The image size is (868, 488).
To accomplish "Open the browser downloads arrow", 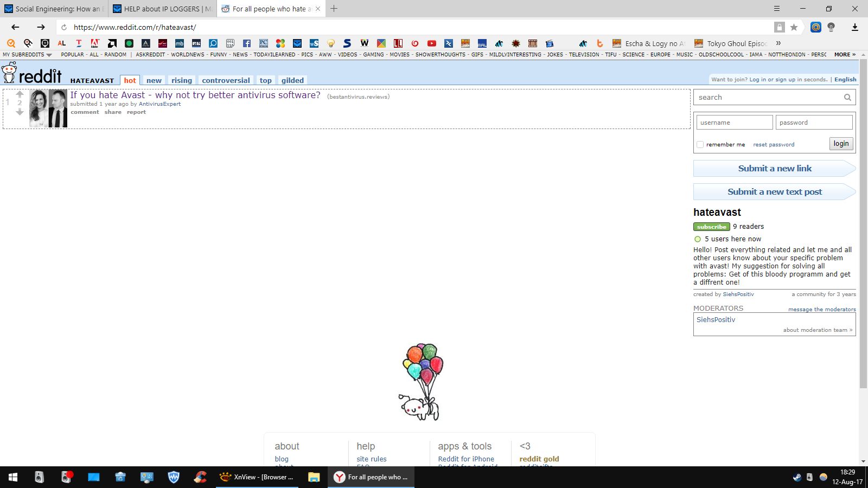I will [x=854, y=27].
